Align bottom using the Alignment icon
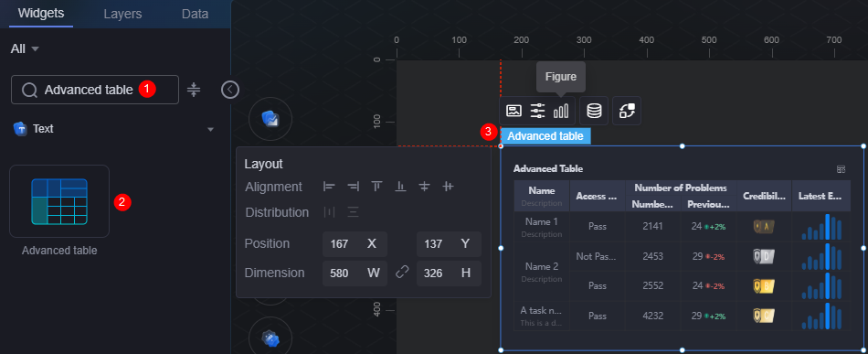 [x=401, y=187]
